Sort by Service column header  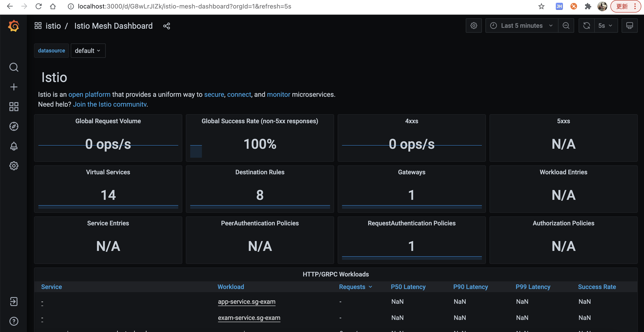point(52,287)
